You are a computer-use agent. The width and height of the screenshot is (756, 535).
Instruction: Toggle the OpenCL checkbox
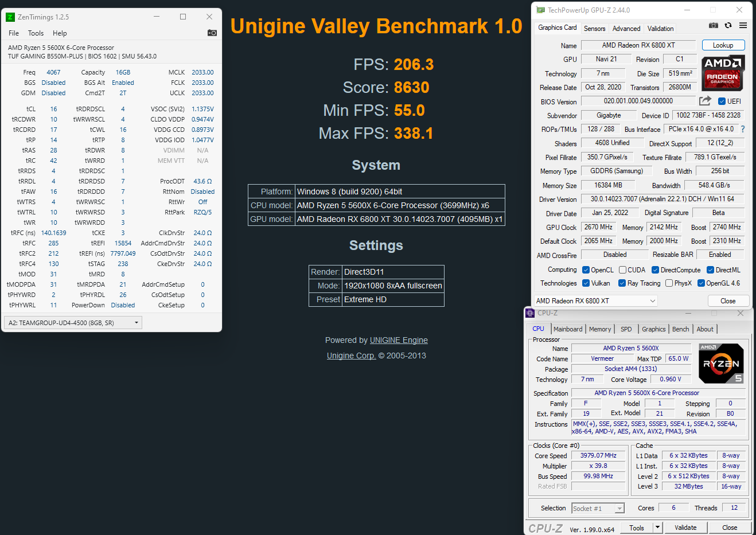click(x=586, y=270)
